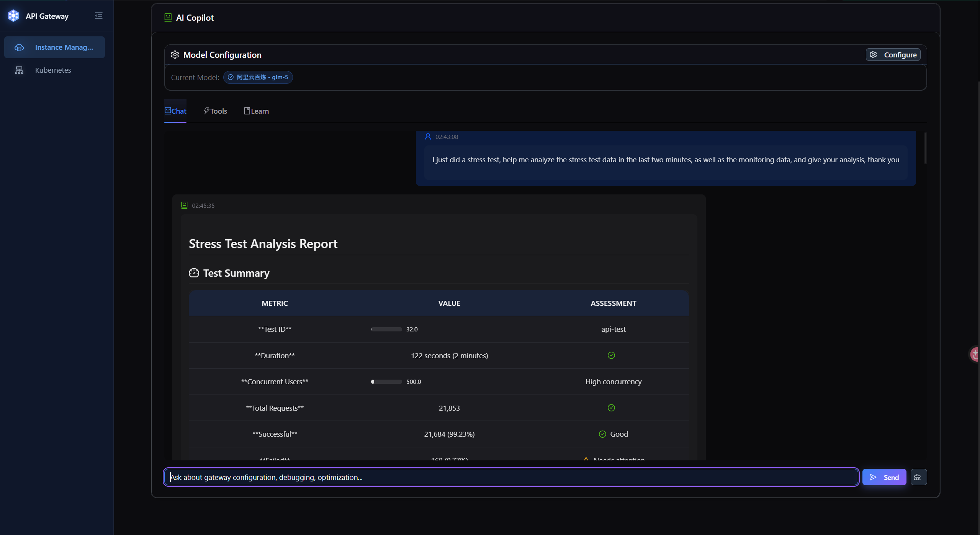
Task: Click the '**Total Requests**' metric cell
Action: (x=275, y=408)
